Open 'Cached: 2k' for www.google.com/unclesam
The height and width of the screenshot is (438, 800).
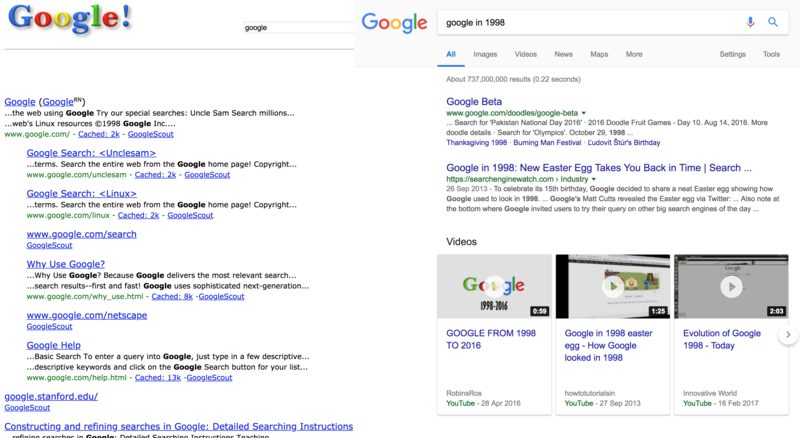click(x=155, y=175)
